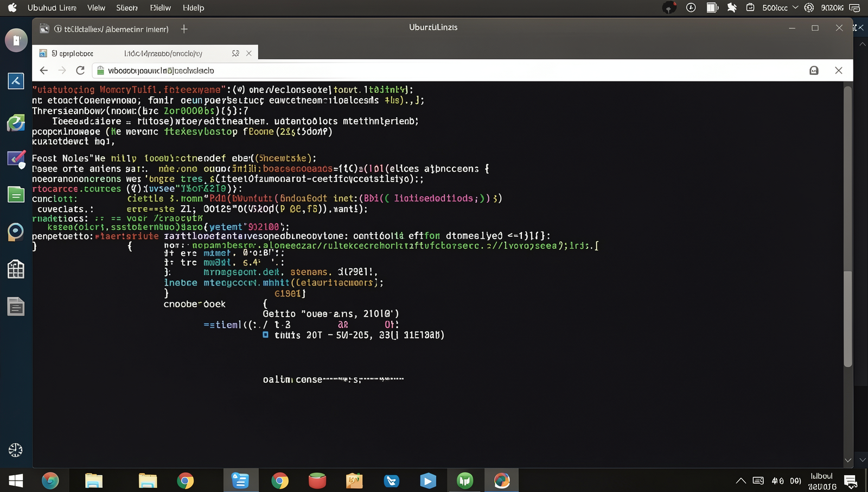Click the text 'Thersieanbow'

(x=67, y=111)
